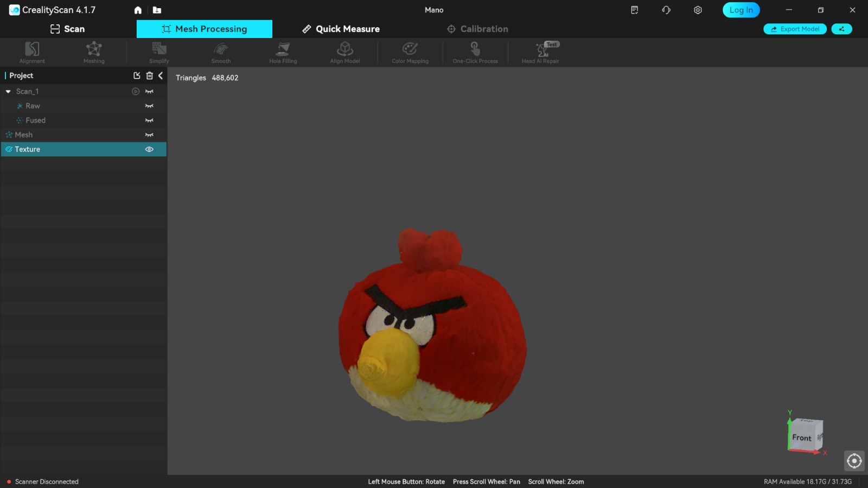
Task: Start the One-Click Process tool
Action: point(475,53)
